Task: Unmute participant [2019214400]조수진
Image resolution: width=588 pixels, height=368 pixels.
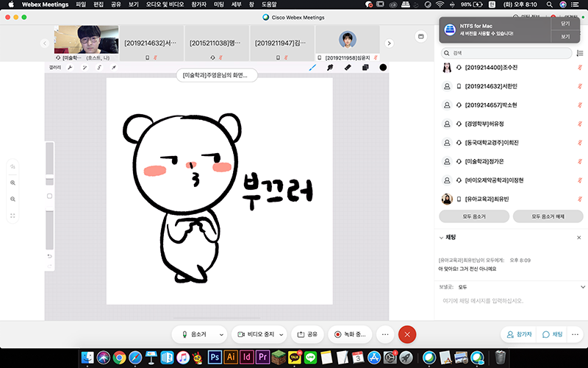Action: point(580,68)
